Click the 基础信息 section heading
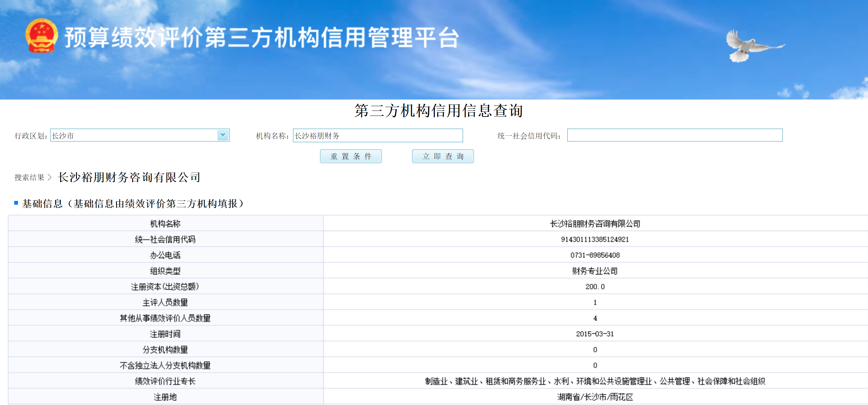The width and height of the screenshot is (868, 405). pos(132,203)
